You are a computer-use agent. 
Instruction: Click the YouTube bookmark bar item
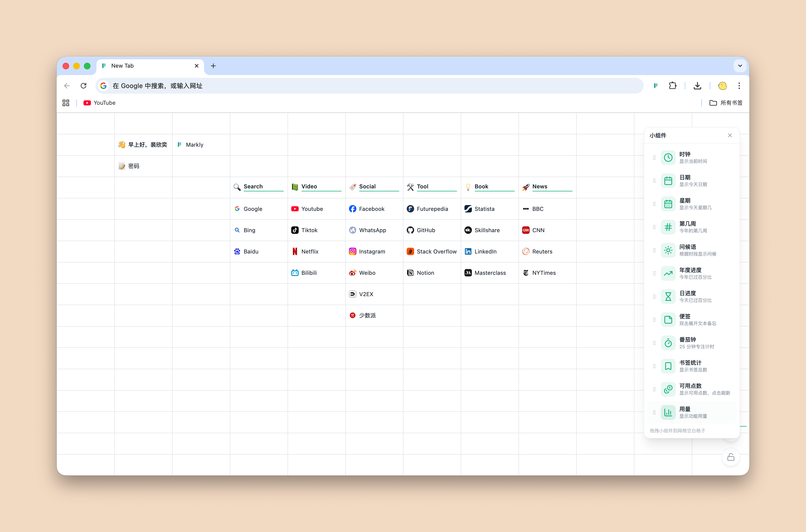[x=99, y=103]
